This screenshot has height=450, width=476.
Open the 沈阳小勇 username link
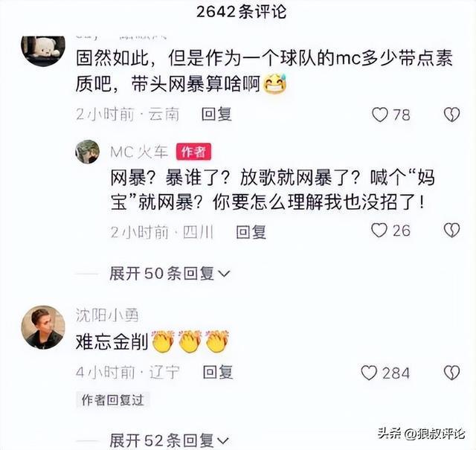click(107, 315)
